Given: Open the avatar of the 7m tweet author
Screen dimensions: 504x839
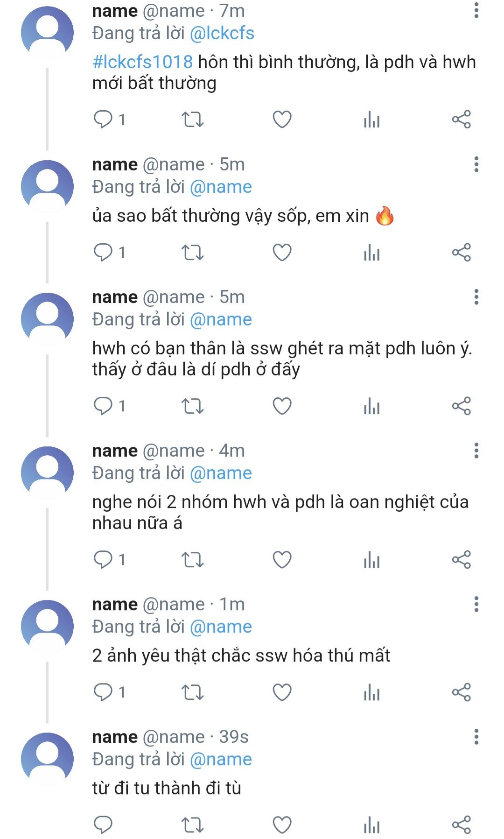Looking at the screenshot, I should [x=47, y=32].
